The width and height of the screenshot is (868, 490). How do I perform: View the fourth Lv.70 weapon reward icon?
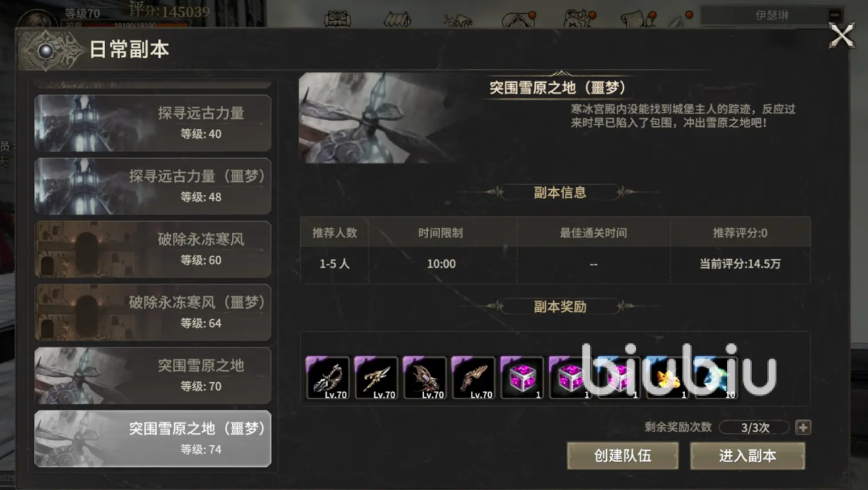[x=473, y=377]
